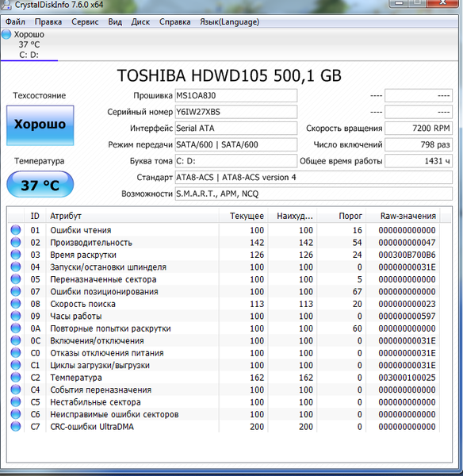
Task: Click the Порог column header
Action: [342, 216]
